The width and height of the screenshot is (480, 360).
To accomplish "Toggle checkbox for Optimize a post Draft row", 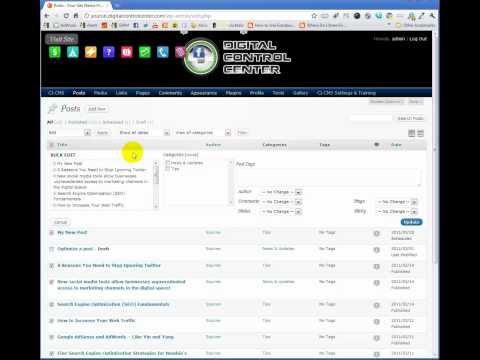I will (x=51, y=249).
